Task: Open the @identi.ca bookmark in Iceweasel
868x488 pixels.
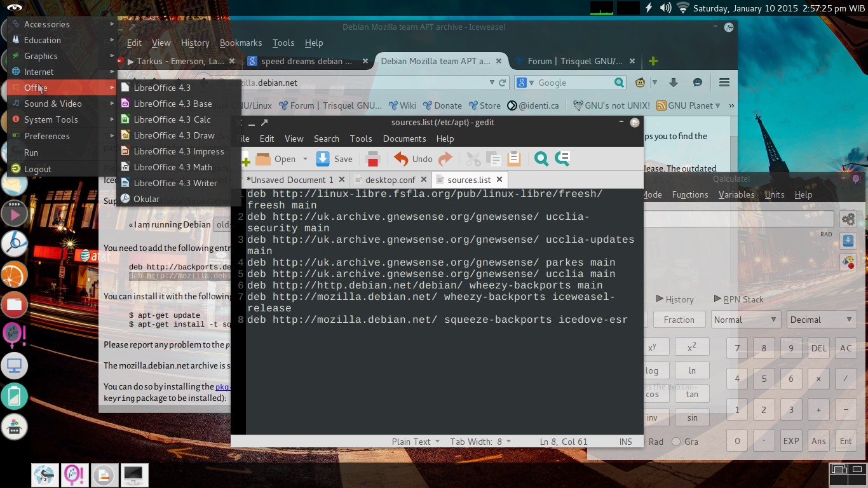Action: [532, 105]
